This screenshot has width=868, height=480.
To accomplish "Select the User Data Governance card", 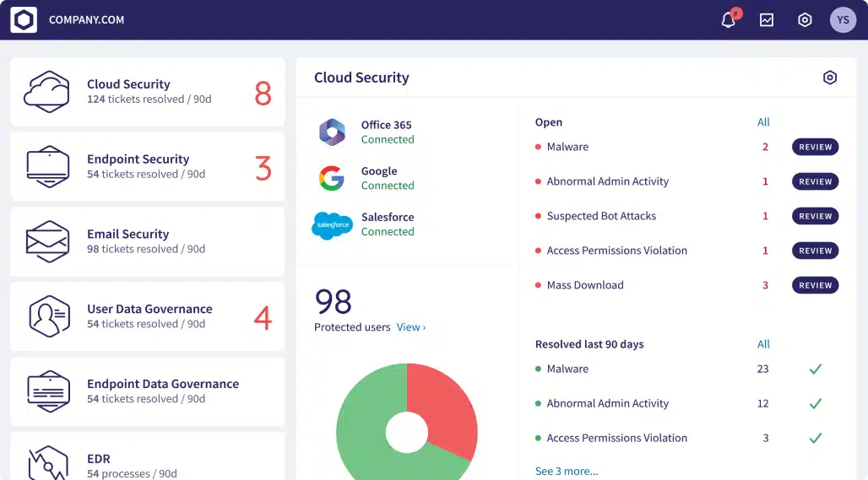I will [x=147, y=316].
